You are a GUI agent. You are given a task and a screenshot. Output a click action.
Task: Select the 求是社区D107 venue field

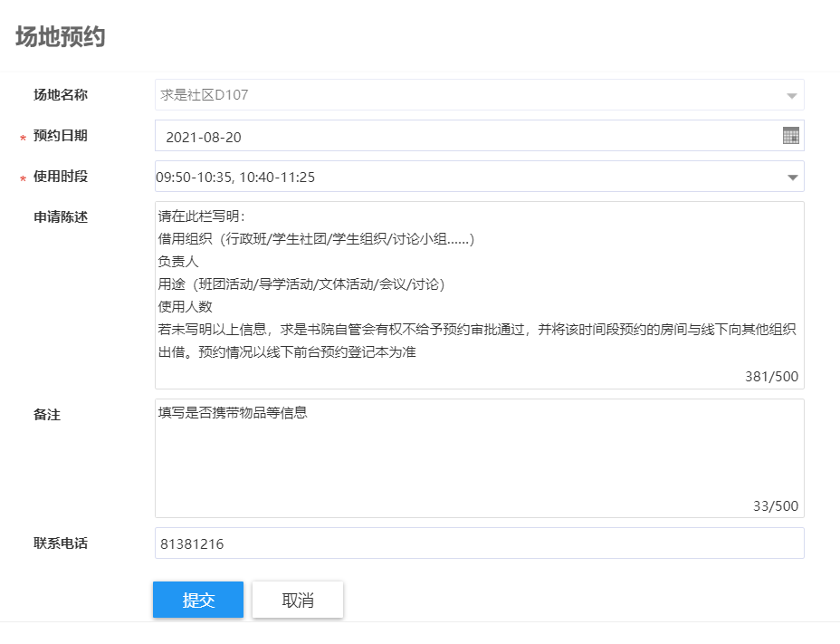[x=453, y=95]
